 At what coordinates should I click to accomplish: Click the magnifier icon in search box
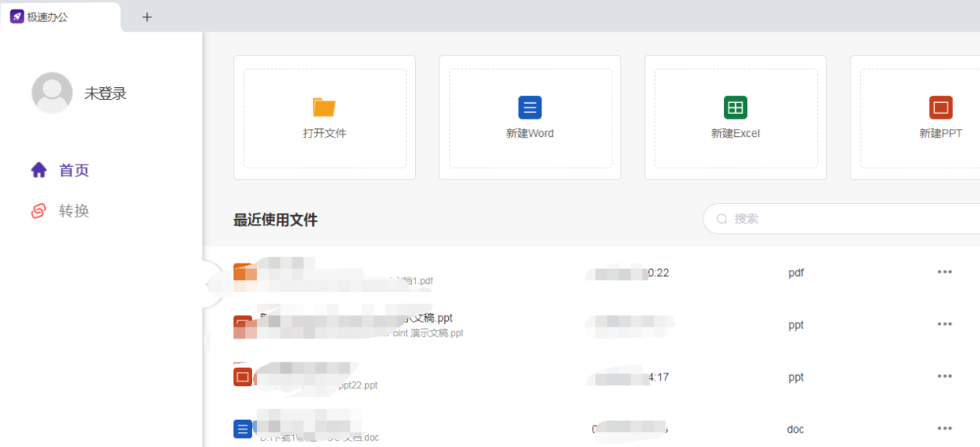(x=722, y=218)
